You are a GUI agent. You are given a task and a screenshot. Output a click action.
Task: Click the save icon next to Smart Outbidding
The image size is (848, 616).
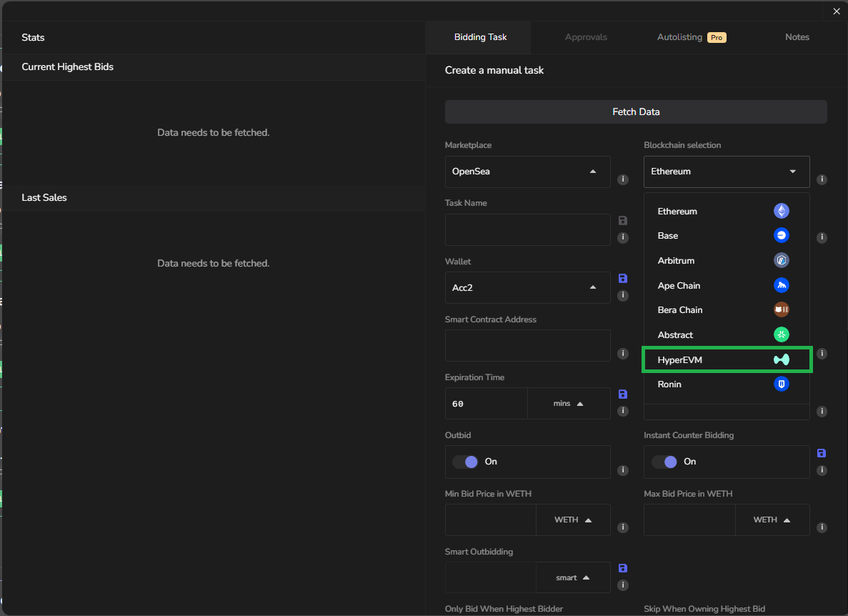pyautogui.click(x=622, y=568)
